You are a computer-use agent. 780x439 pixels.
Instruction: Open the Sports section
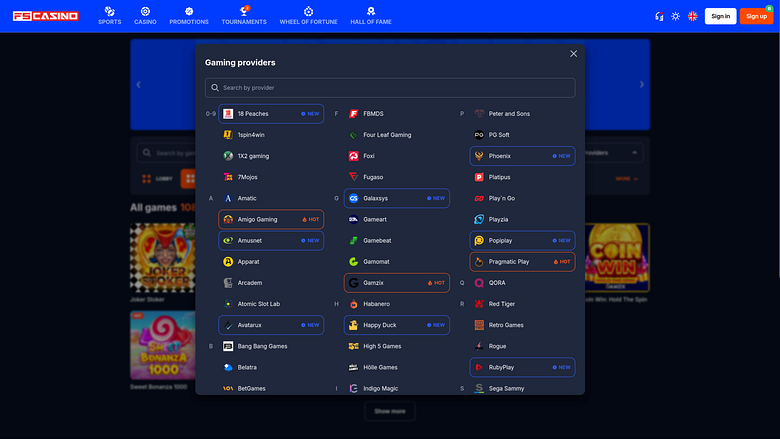pos(109,16)
